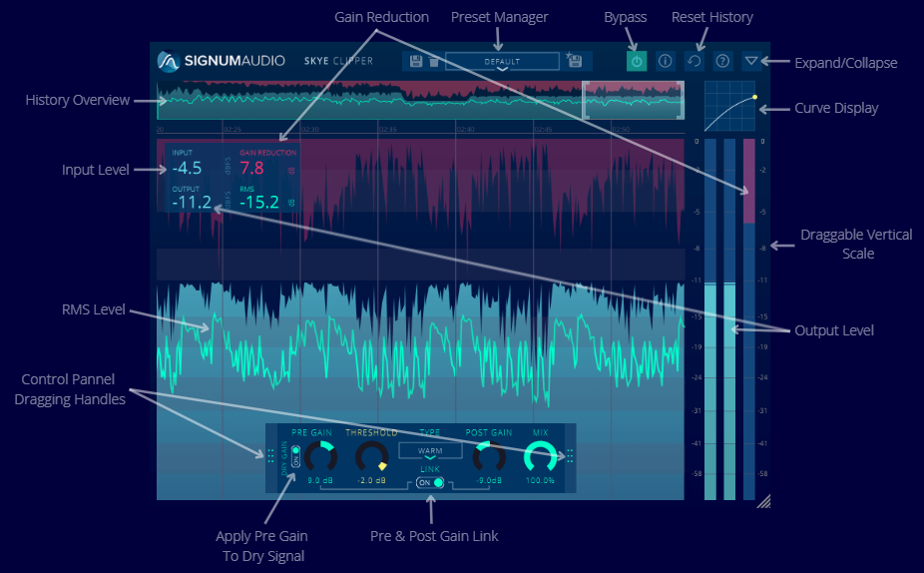Open the WARM clipping type dropdown
The height and width of the screenshot is (573, 924).
[430, 451]
